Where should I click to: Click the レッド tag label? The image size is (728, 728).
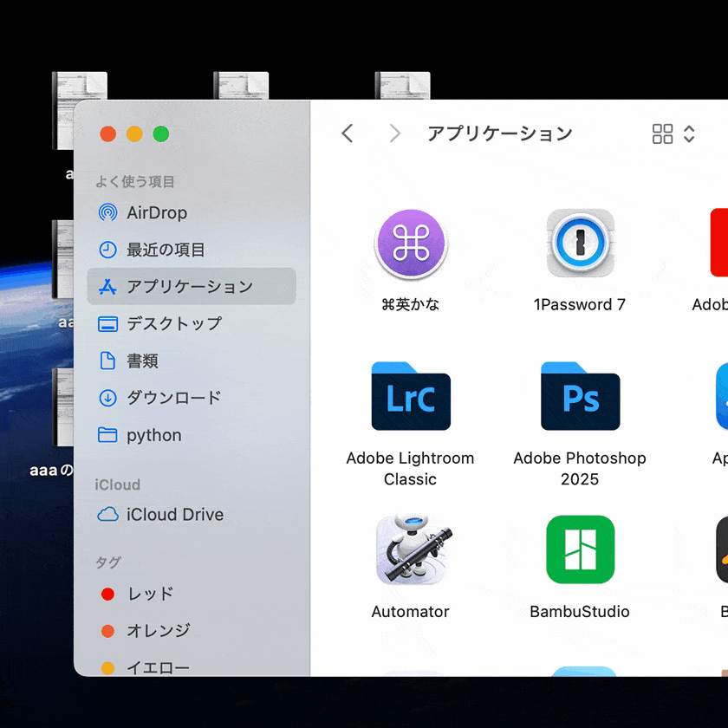pos(151,594)
